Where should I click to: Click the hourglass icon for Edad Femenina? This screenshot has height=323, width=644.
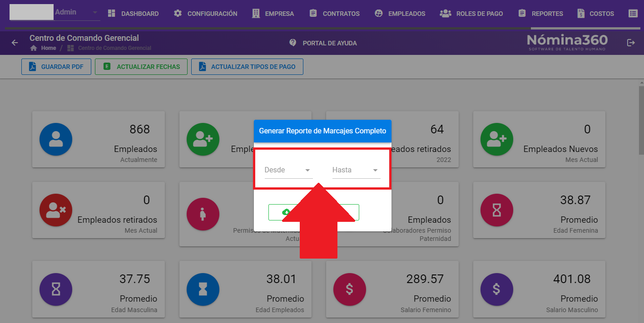click(497, 210)
